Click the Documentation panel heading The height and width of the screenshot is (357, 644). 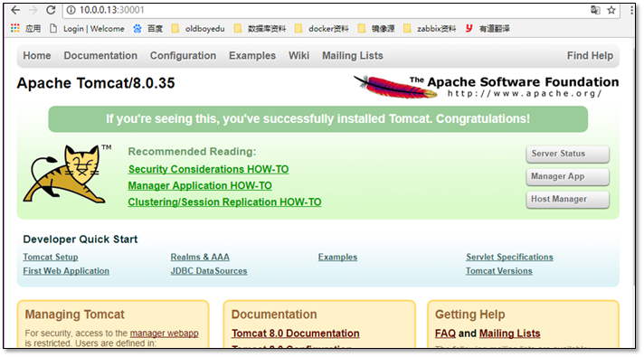274,315
